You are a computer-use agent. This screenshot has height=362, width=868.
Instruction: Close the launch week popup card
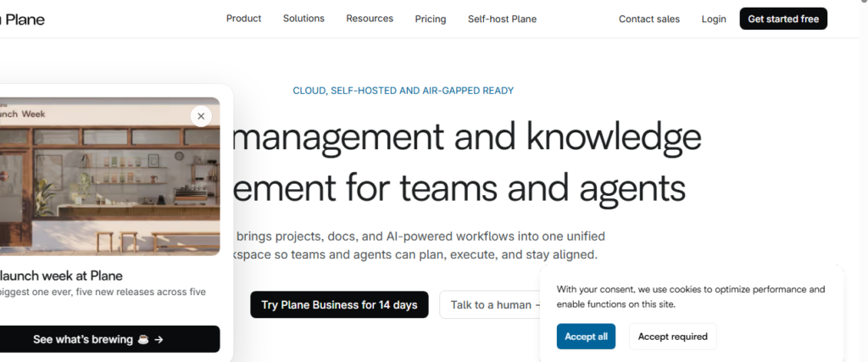pyautogui.click(x=201, y=116)
